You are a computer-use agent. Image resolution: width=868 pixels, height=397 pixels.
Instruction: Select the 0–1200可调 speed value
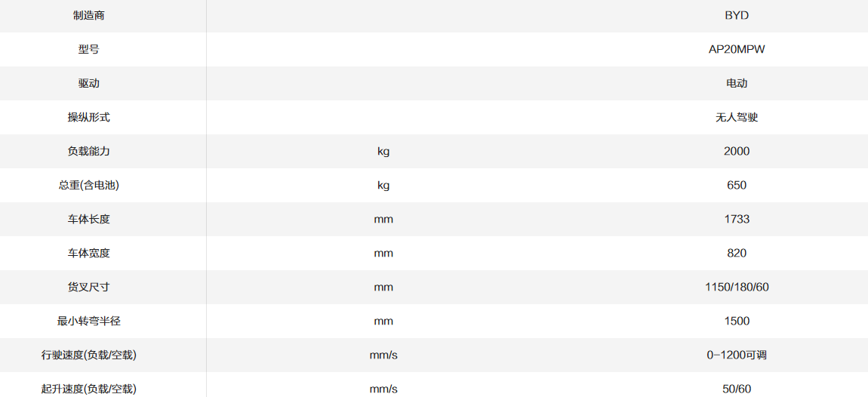coord(736,355)
